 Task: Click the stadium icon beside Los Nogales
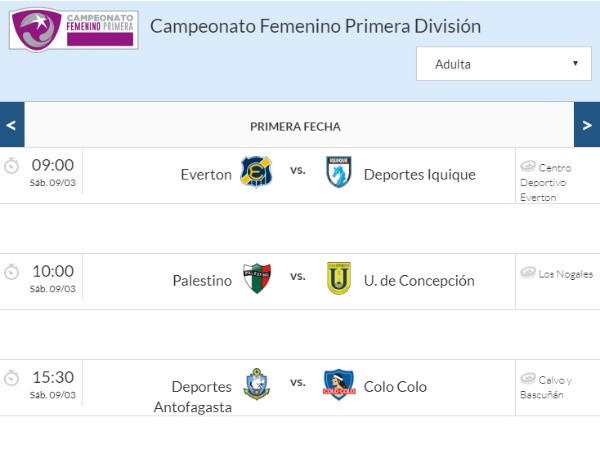pos(528,272)
